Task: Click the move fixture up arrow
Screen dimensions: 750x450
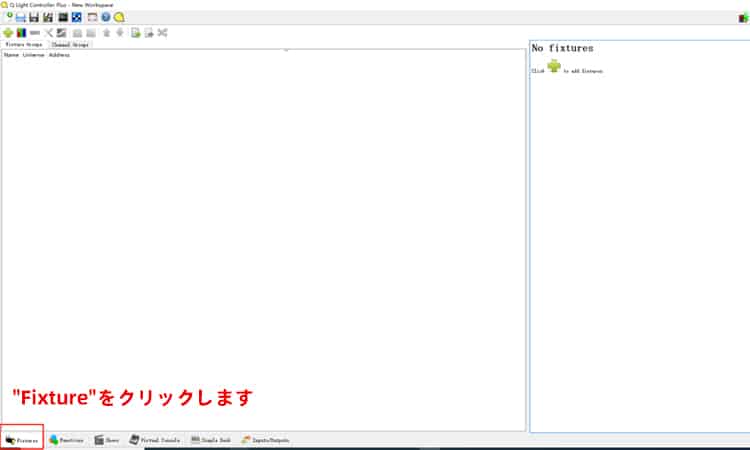Action: 107,33
